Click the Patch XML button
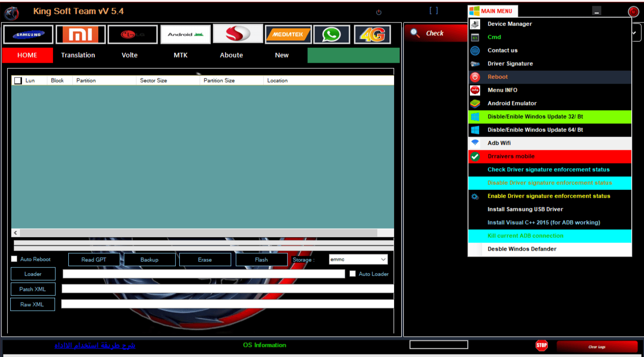Image resolution: width=644 pixels, height=357 pixels. click(x=33, y=289)
